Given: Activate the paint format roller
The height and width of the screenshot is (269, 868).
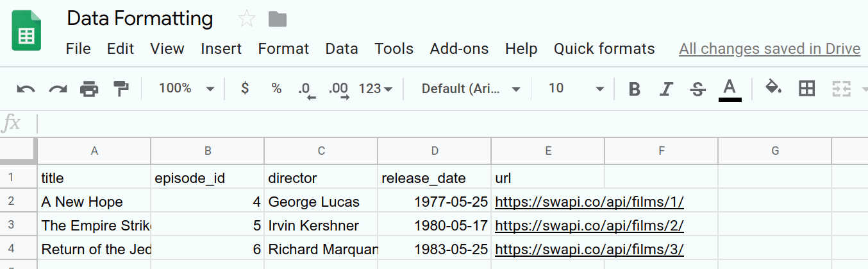Looking at the screenshot, I should (121, 89).
